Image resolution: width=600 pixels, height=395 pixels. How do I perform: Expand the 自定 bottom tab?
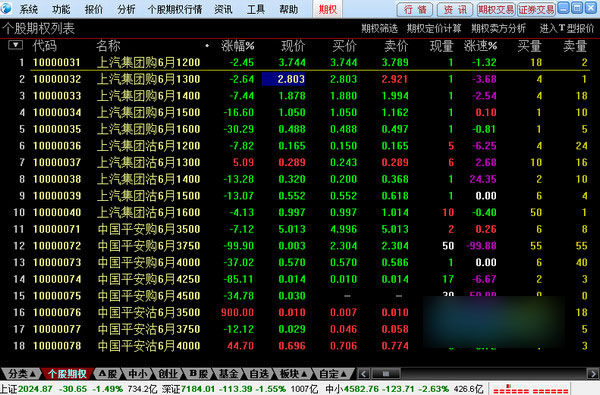[x=333, y=374]
